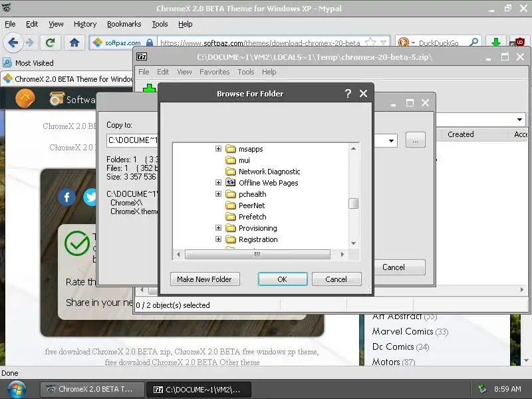Open the browser Tools menu
This screenshot has height=399, width=532.
[160, 24]
